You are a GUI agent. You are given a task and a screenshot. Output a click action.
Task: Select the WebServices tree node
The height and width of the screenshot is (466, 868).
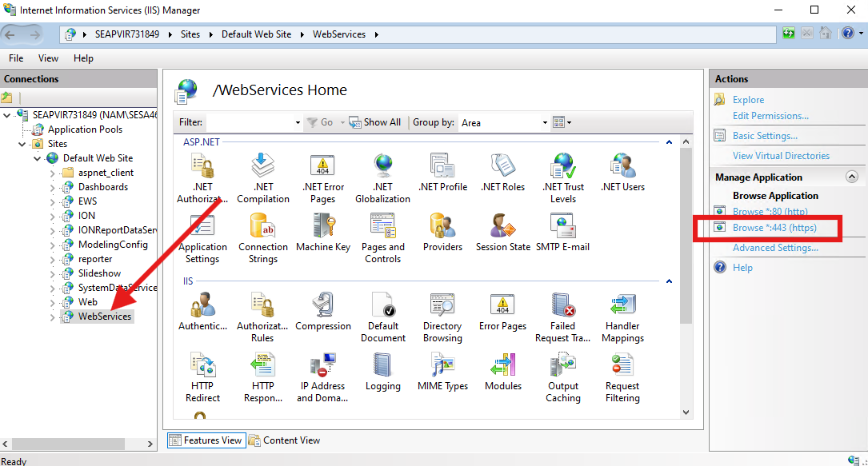click(105, 317)
